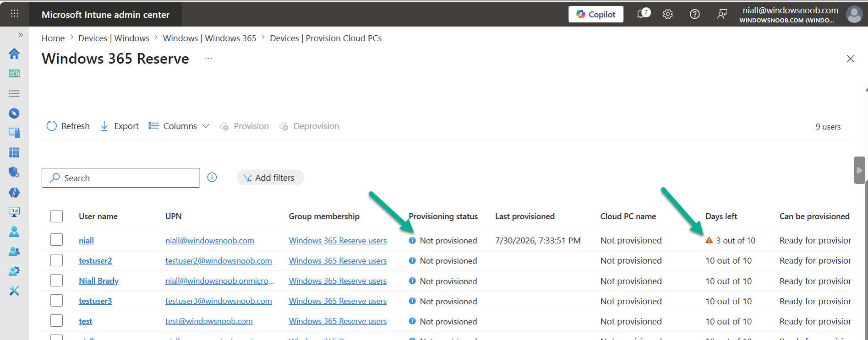Image resolution: width=868 pixels, height=340 pixels.
Task: Open testuser3@windowsnoob.com UPN link
Action: pyautogui.click(x=218, y=301)
